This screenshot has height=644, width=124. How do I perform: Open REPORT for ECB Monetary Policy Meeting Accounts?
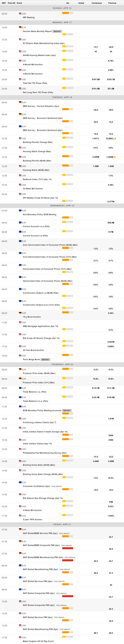coord(67,411)
